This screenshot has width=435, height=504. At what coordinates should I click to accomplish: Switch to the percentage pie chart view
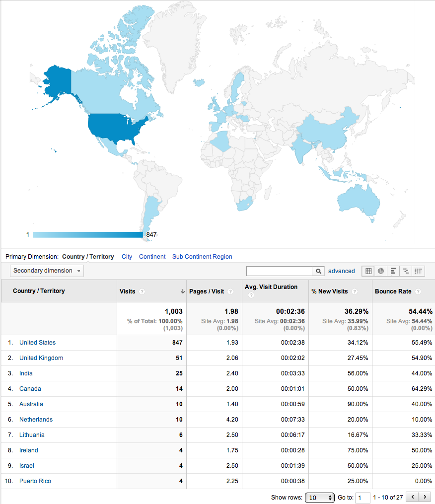tap(381, 271)
